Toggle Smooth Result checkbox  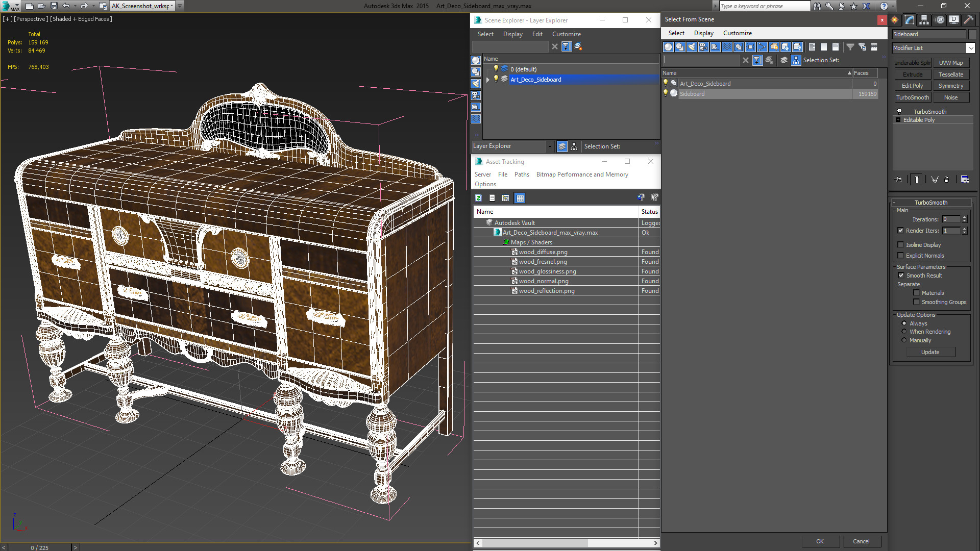(901, 275)
